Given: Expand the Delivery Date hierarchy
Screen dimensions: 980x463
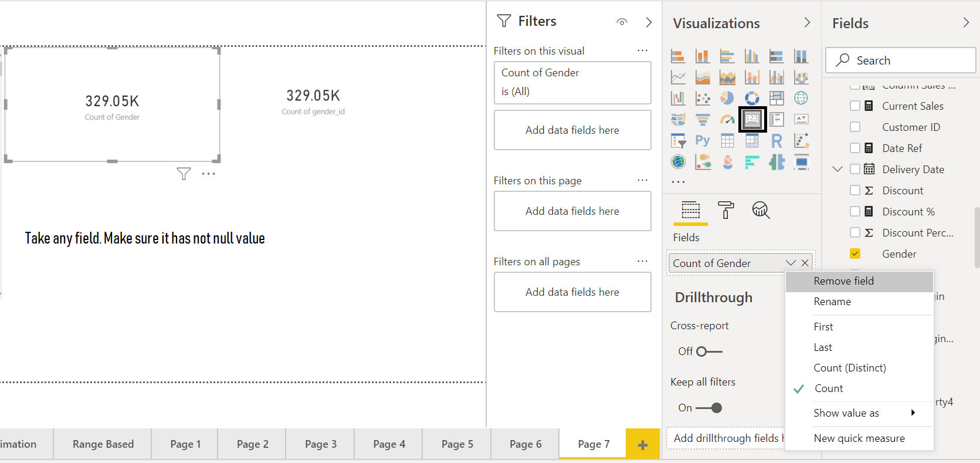Looking at the screenshot, I should pyautogui.click(x=837, y=169).
